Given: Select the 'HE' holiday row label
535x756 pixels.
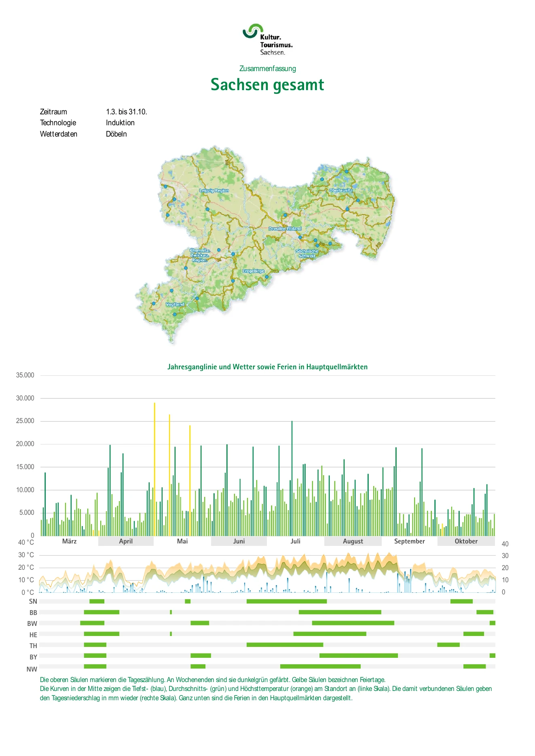Looking at the screenshot, I should pyautogui.click(x=33, y=635).
